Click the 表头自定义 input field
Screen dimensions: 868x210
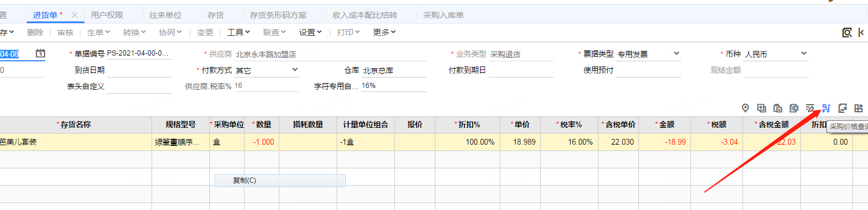[139, 86]
